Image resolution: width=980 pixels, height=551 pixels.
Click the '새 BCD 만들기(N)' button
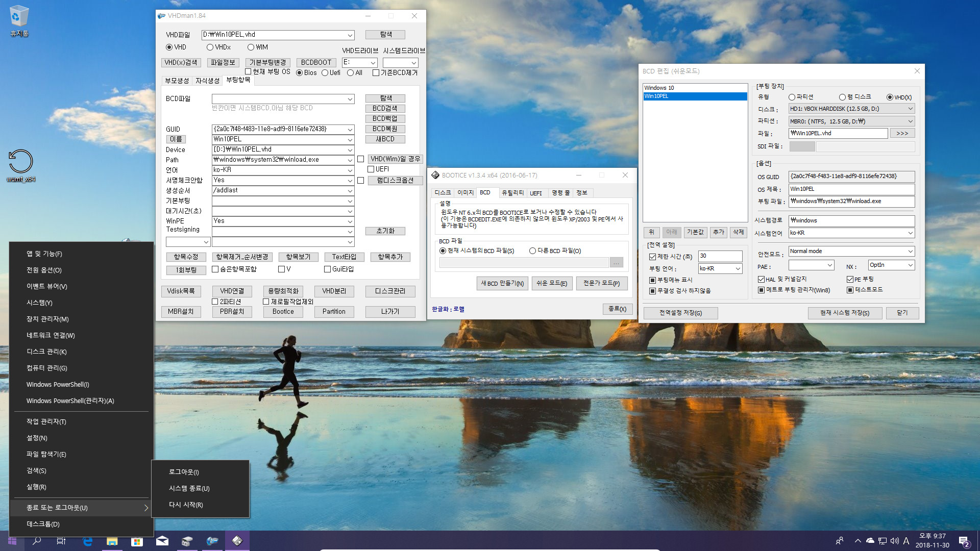502,283
